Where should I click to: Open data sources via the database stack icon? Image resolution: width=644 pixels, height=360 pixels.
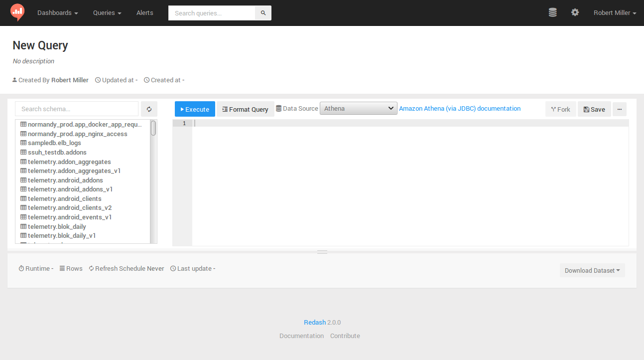(x=552, y=12)
